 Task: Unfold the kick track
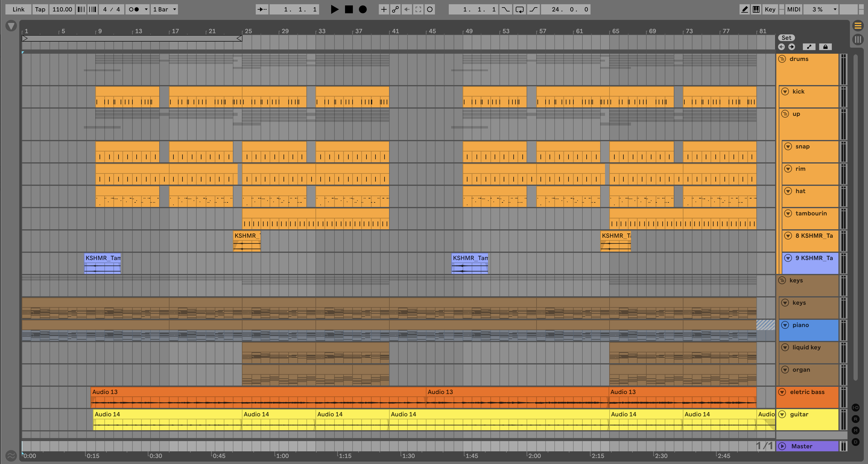click(x=785, y=92)
